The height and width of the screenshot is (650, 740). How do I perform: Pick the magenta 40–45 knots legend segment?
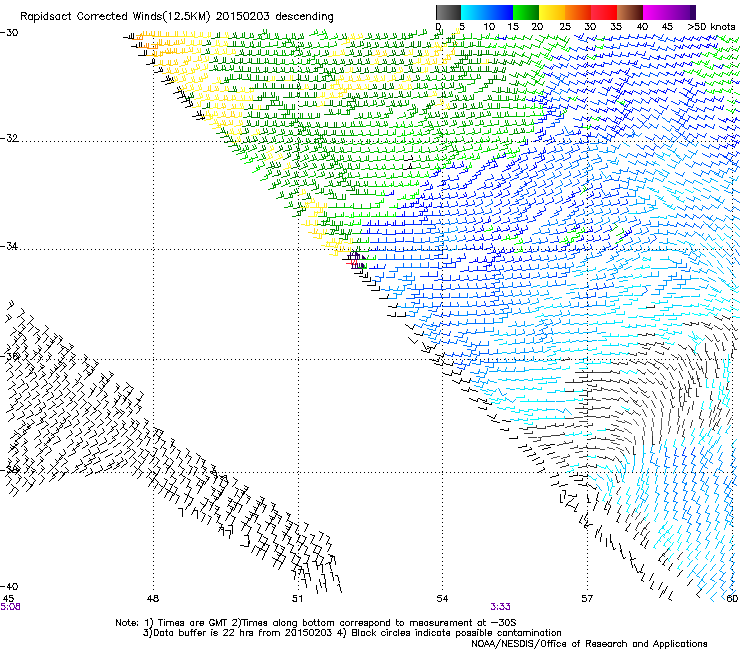click(656, 12)
